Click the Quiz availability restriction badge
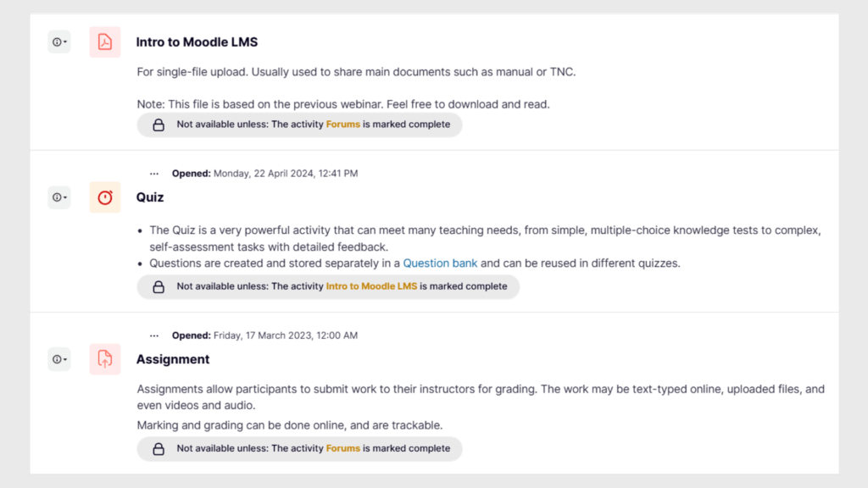This screenshot has height=488, width=868. click(x=328, y=286)
